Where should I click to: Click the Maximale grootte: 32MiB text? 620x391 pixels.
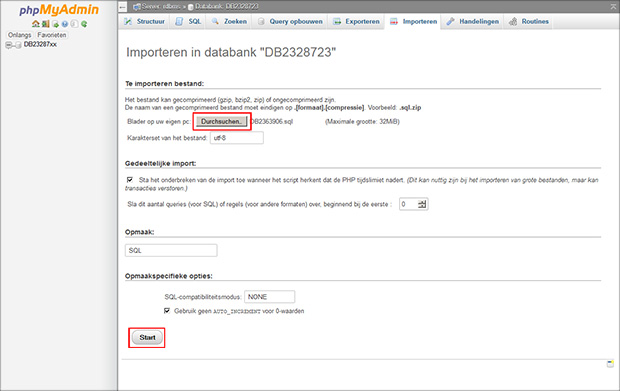(362, 121)
